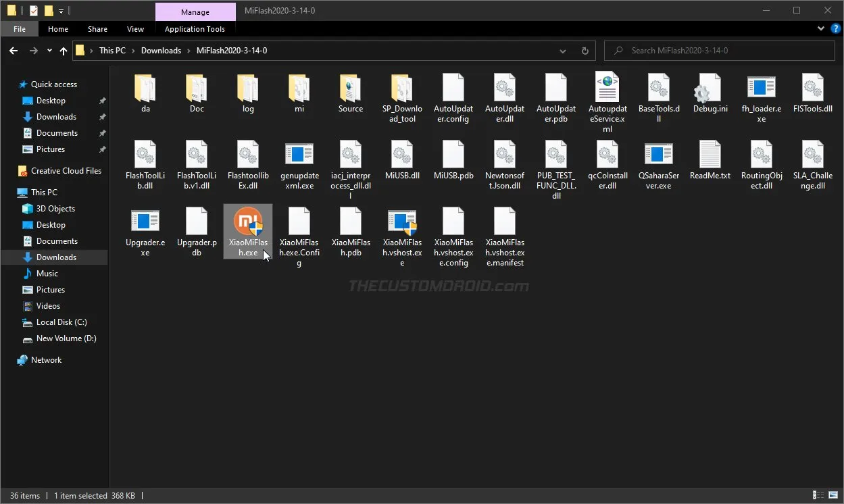844x504 pixels.
Task: Click the New Folder icon in Quick Access Toolbar
Action: click(49, 10)
